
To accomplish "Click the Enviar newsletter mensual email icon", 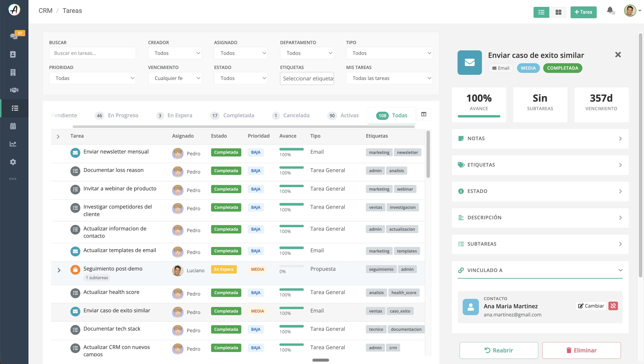I will tap(75, 153).
